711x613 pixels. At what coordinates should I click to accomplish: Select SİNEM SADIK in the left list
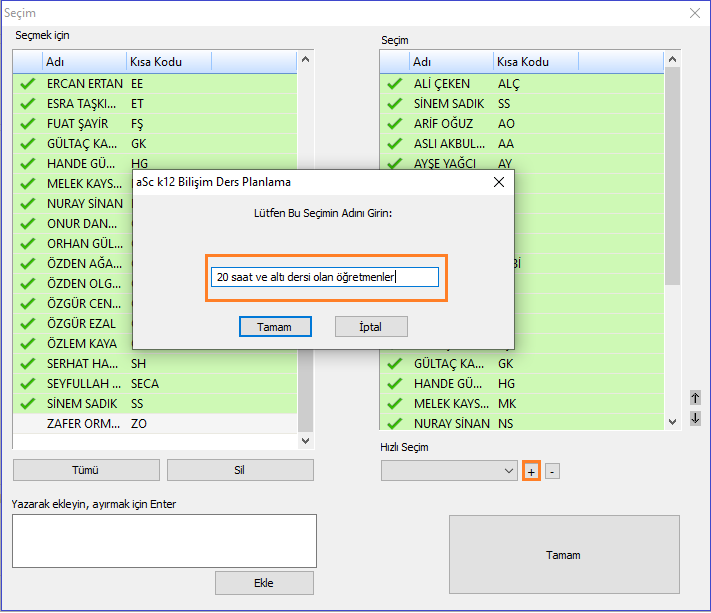point(155,404)
